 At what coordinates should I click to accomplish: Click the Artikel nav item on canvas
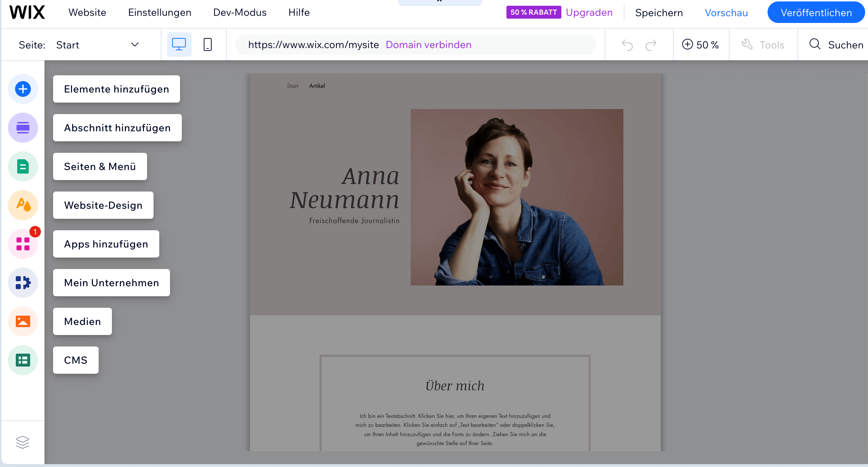[x=317, y=86]
